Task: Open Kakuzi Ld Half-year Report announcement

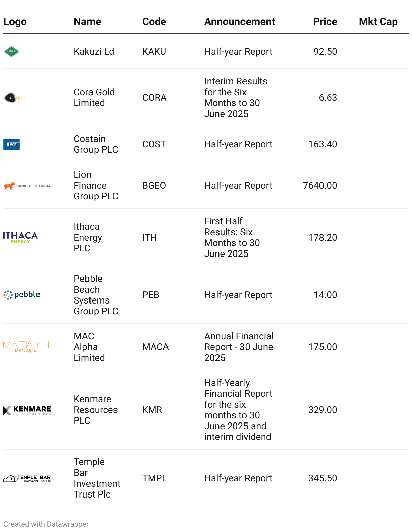Action: click(x=238, y=52)
